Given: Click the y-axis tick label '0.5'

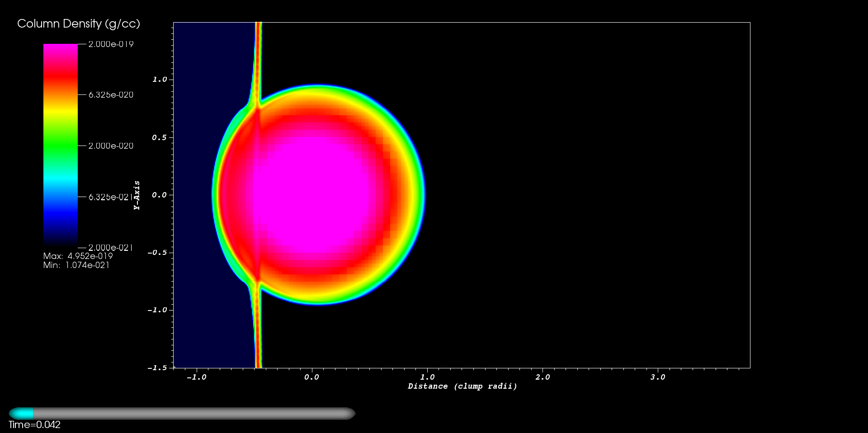Looking at the screenshot, I should (159, 137).
